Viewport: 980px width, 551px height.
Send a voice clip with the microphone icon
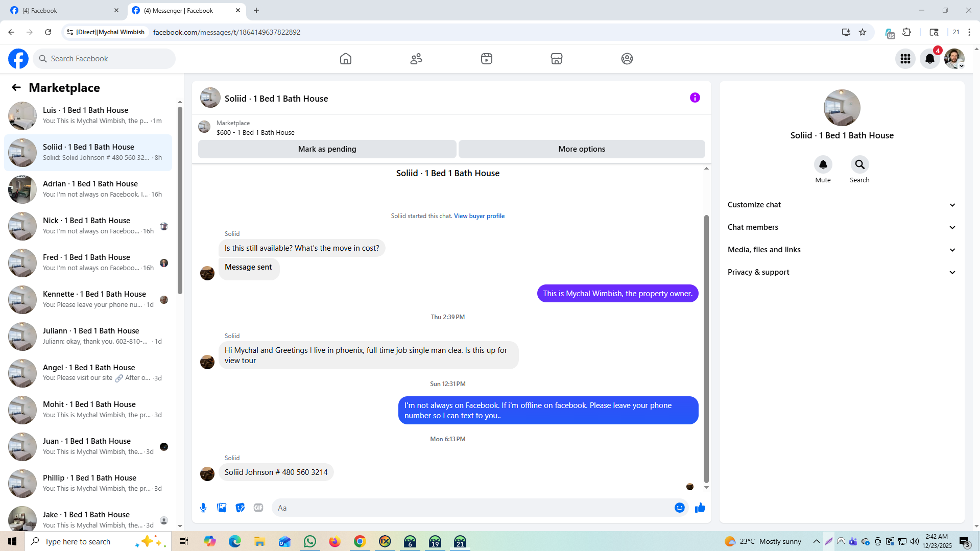pyautogui.click(x=203, y=508)
